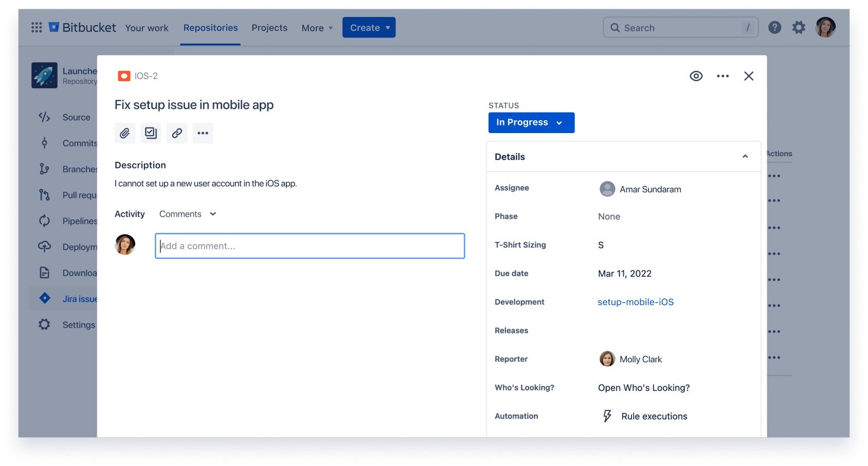Attach a file to issue IOS-2
Screen dimensions: 868x466
click(124, 133)
